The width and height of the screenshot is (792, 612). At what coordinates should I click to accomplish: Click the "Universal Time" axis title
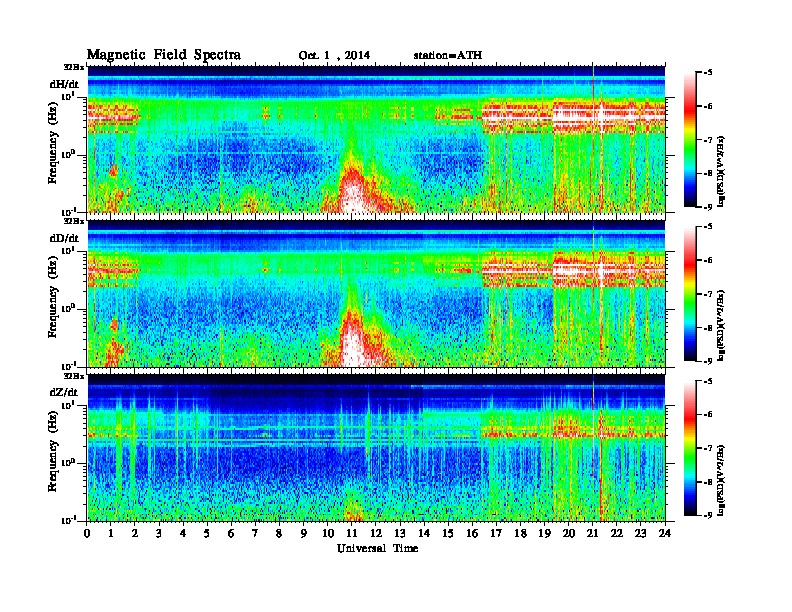377,548
